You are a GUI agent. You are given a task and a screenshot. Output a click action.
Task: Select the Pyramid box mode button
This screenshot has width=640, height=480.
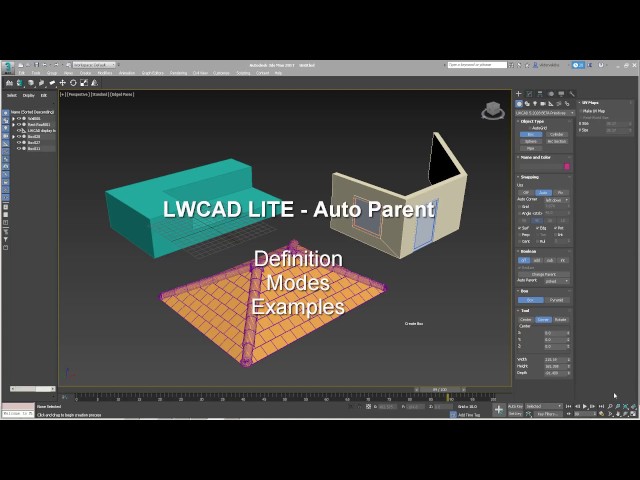point(557,300)
